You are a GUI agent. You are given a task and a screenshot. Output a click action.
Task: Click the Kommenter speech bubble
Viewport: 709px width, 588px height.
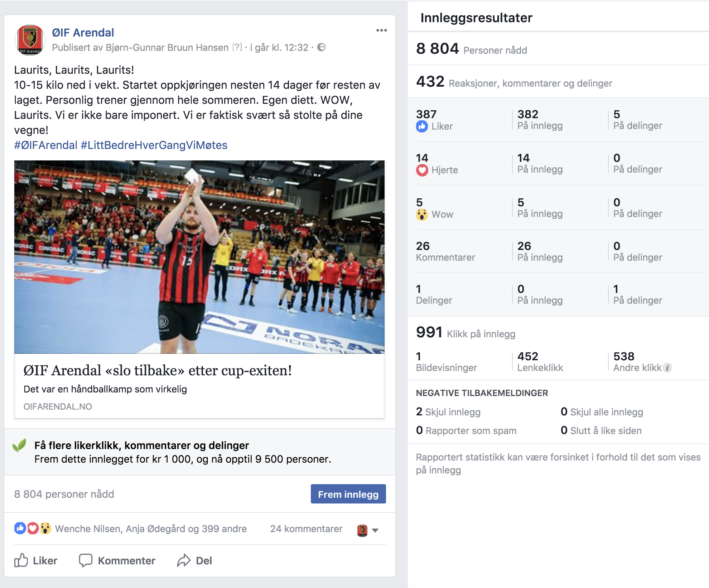pyautogui.click(x=117, y=560)
